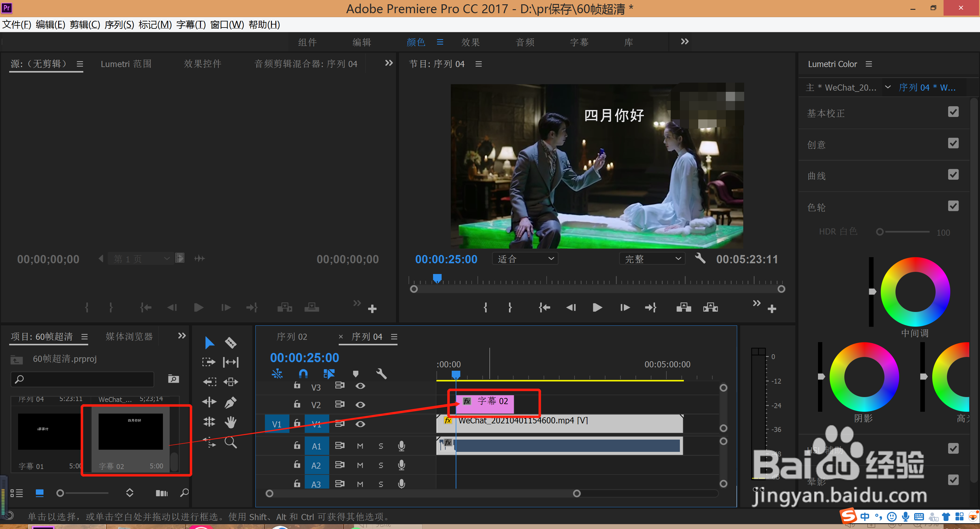
Task: Open program monitor wrench settings
Action: click(x=700, y=259)
